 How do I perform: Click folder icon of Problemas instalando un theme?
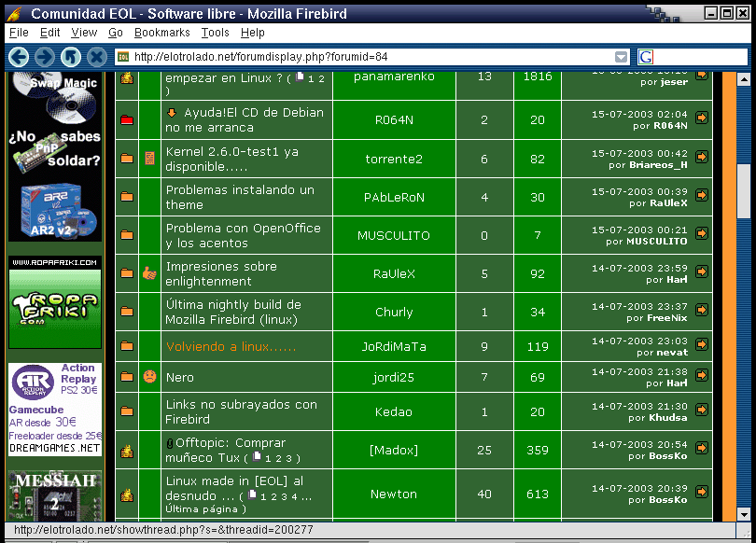coord(127,197)
